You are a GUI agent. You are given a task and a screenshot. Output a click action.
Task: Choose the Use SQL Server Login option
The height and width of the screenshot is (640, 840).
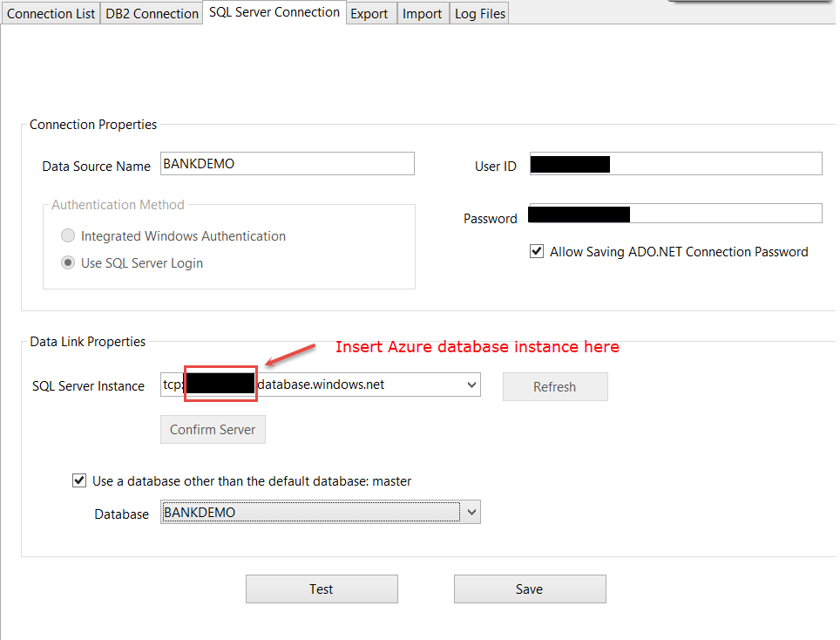[x=67, y=263]
